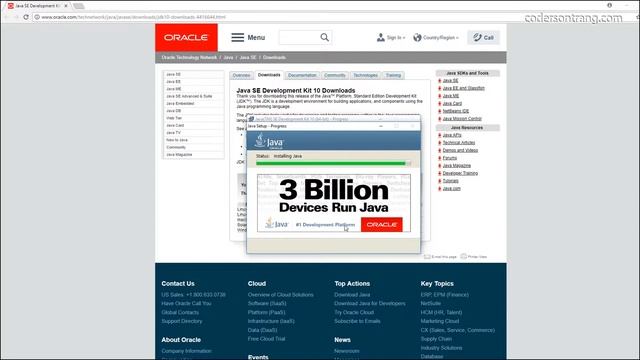Select the Downloads tab
The width and height of the screenshot is (640, 360).
269,75
